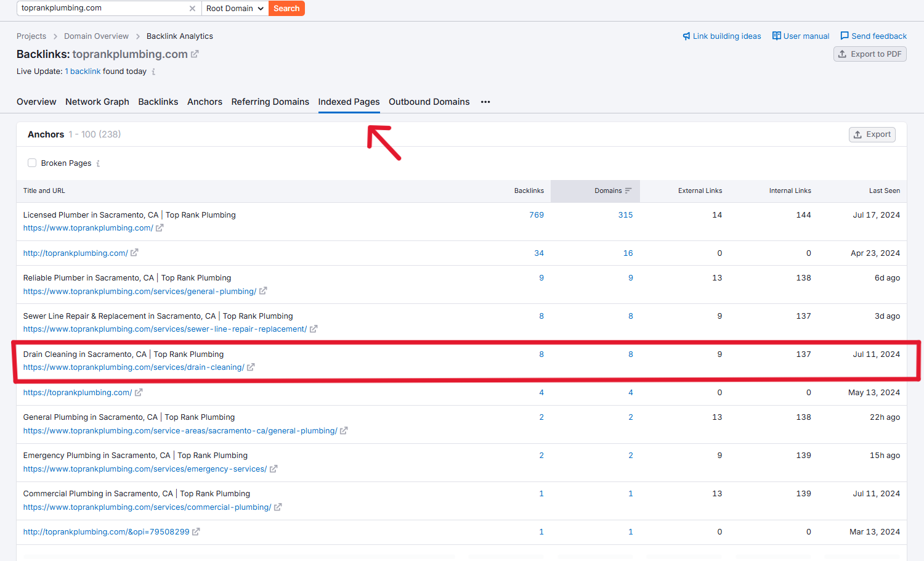The height and width of the screenshot is (561, 924).
Task: Switch to the Network Graph tab
Action: [x=97, y=102]
